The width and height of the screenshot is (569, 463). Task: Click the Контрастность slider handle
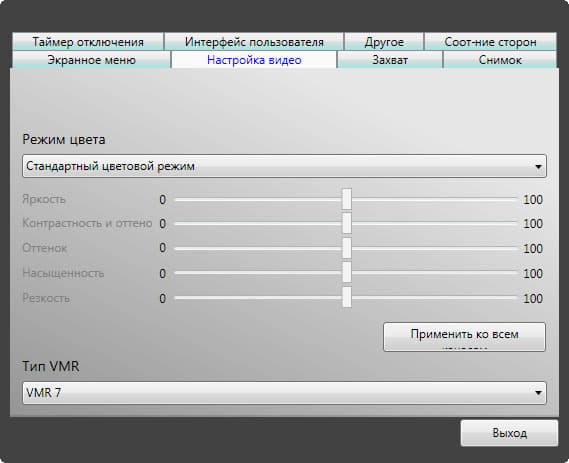click(x=347, y=223)
